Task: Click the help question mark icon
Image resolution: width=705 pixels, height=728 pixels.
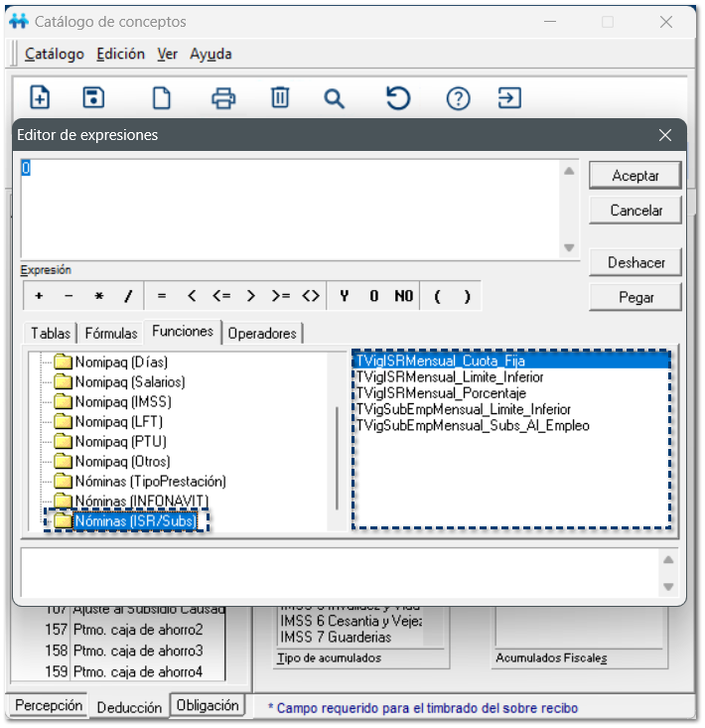Action: tap(457, 97)
